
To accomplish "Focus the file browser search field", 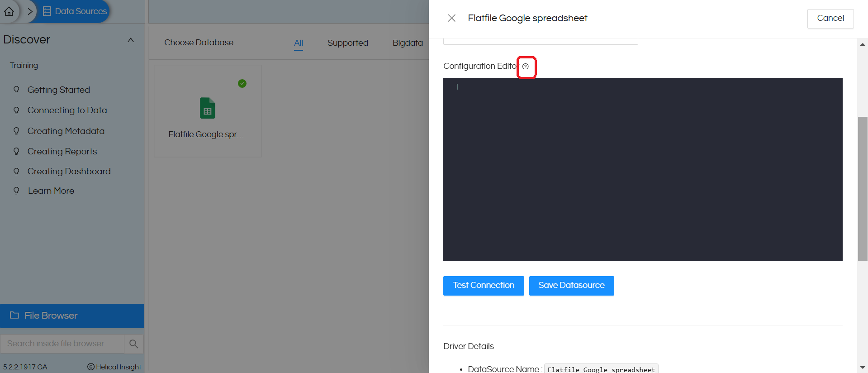I will 62,344.
